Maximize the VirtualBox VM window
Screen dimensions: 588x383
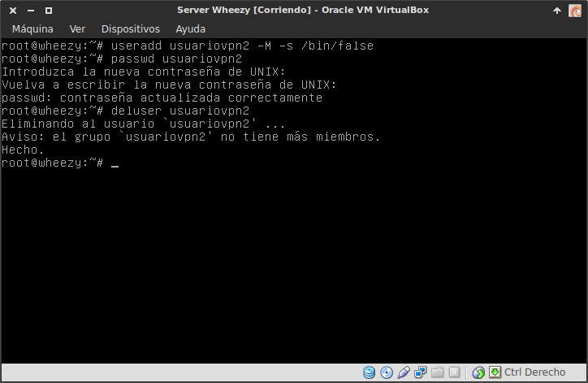(48, 10)
